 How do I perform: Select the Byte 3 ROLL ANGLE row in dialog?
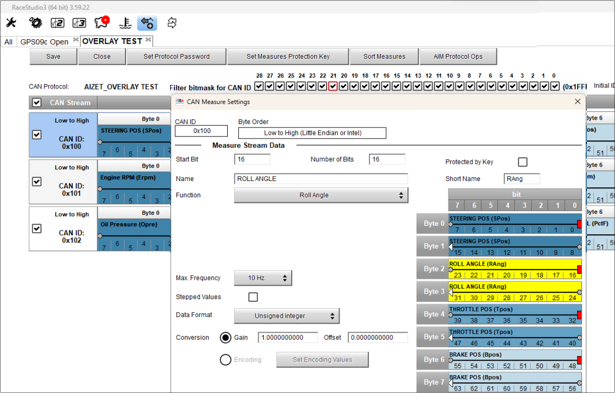515,291
